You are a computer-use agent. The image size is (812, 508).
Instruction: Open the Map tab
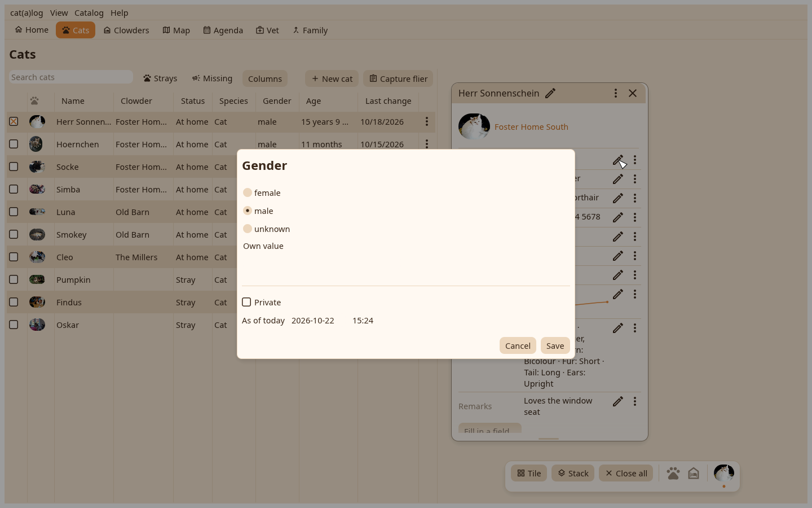pyautogui.click(x=176, y=30)
